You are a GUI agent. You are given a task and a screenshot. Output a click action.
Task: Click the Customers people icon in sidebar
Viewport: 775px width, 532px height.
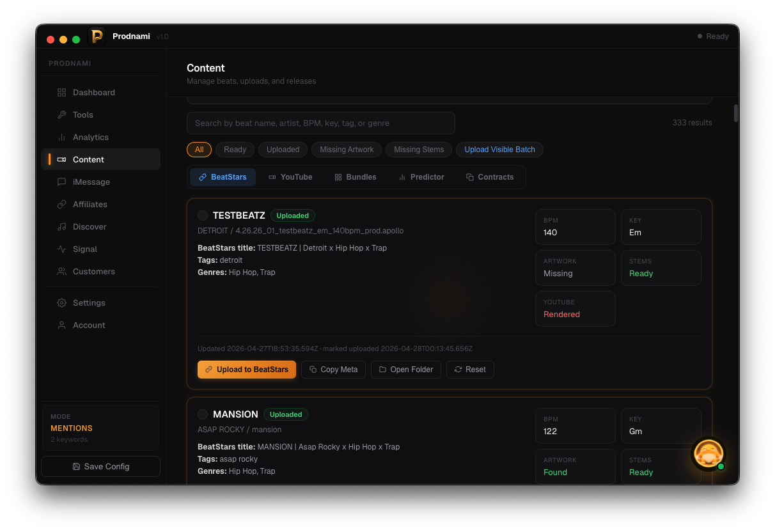61,271
